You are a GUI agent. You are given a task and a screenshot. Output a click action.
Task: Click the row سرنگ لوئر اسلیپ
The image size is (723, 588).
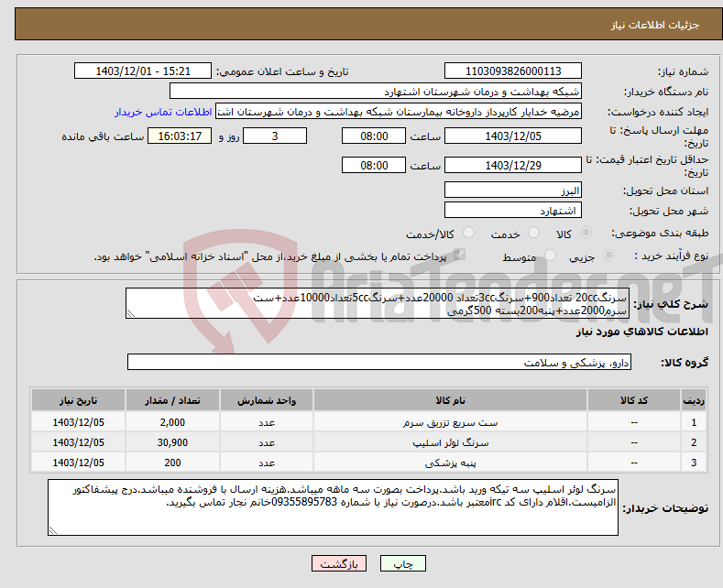[x=368, y=442]
